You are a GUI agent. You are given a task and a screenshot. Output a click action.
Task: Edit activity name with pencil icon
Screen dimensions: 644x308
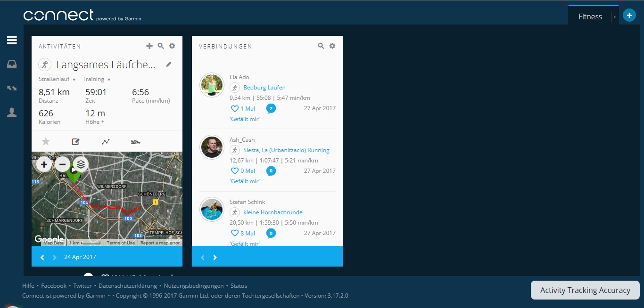pyautogui.click(x=169, y=65)
